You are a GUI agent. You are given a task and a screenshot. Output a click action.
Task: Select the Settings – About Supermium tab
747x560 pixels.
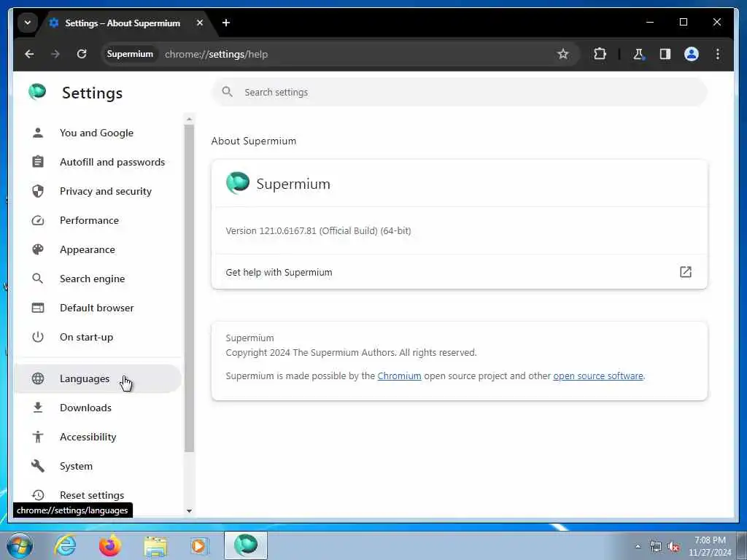click(x=123, y=23)
